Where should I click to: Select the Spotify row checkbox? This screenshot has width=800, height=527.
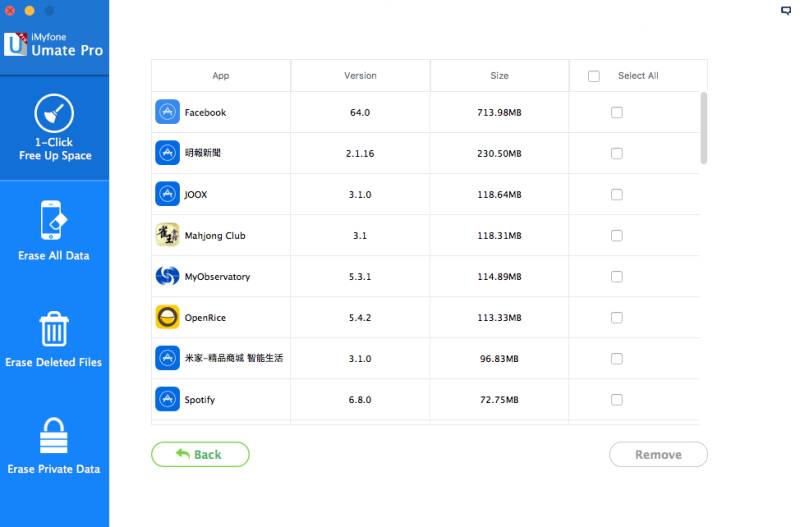coord(617,399)
